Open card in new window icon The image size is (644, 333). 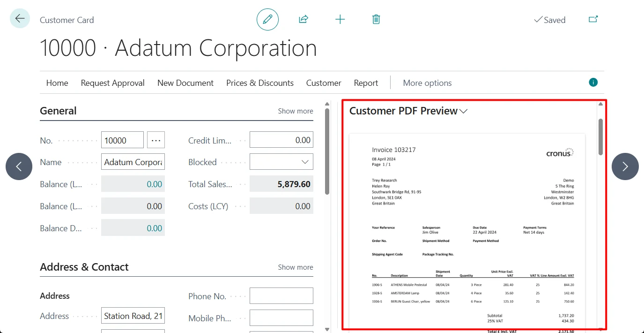point(593,19)
